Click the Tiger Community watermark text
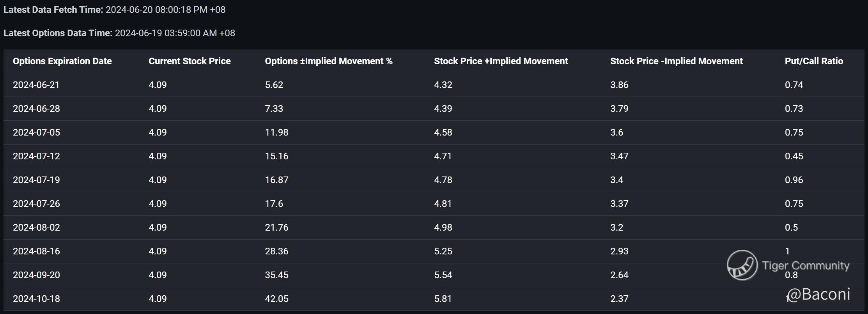Image resolution: width=868 pixels, height=314 pixels. tap(806, 266)
